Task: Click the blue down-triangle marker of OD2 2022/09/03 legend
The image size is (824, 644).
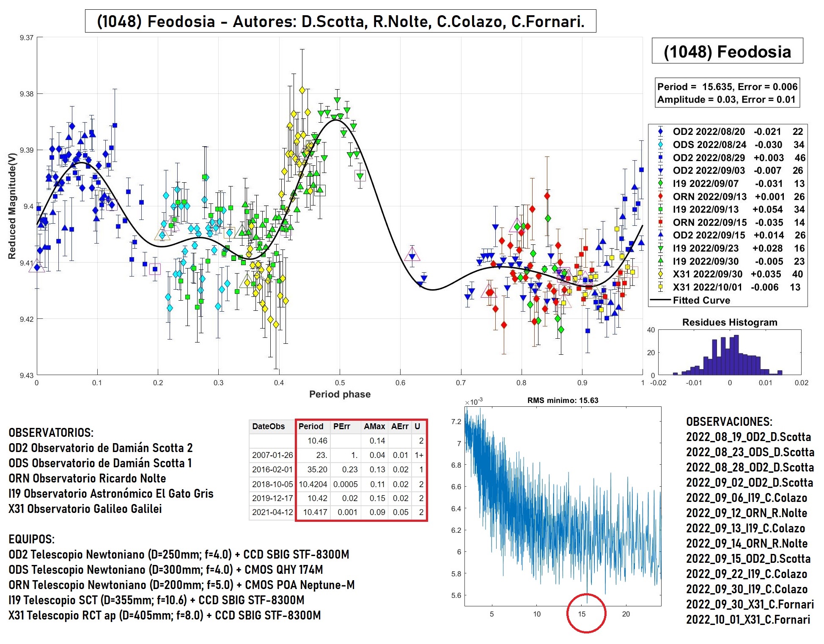Action: tap(660, 171)
